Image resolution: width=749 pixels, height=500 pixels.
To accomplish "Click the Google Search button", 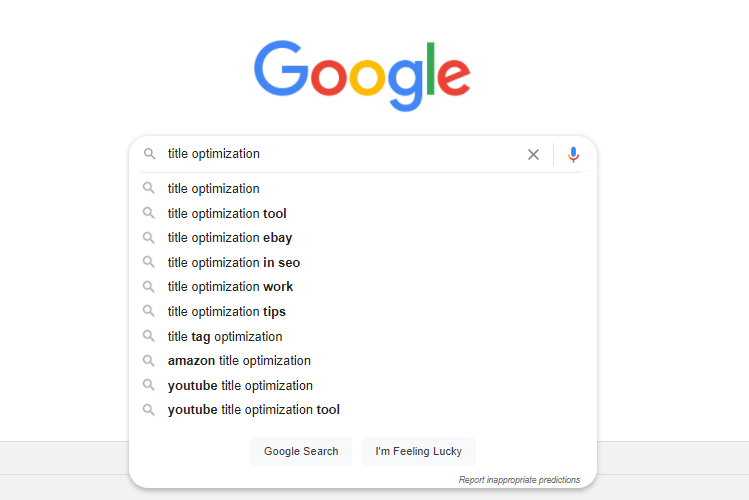I will (301, 451).
